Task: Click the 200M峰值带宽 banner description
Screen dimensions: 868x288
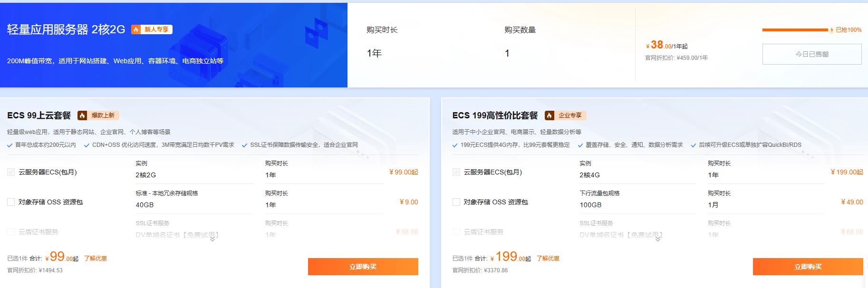Action: (115, 61)
